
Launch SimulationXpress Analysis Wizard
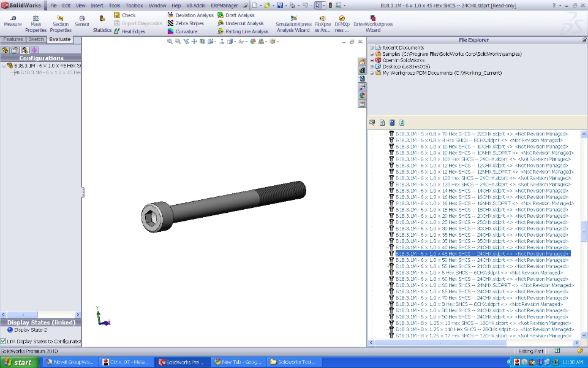[293, 24]
